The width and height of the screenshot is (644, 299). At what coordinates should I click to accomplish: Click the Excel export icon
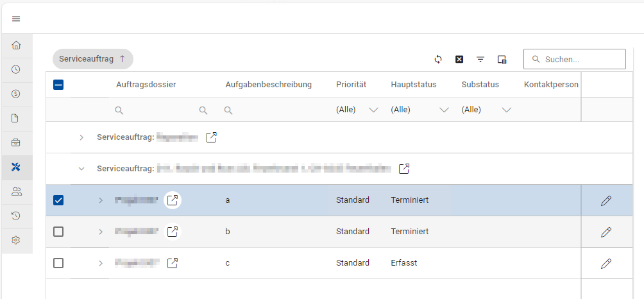coord(459,59)
